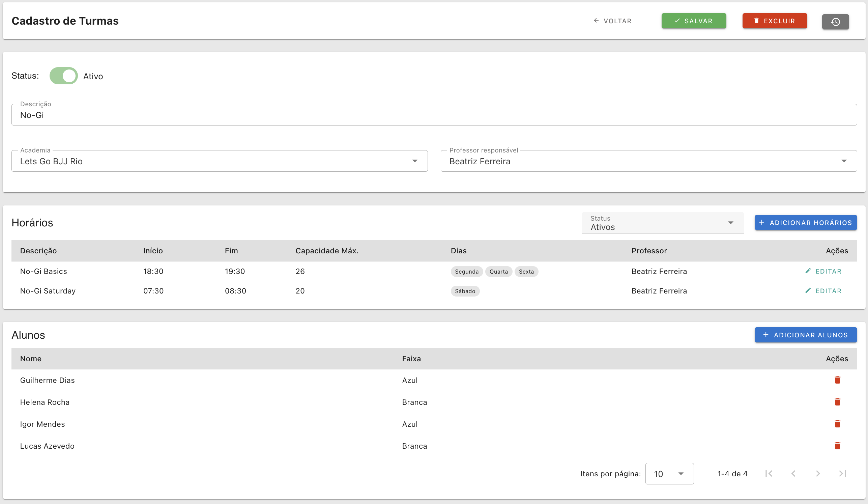Open the Academia dropdown

220,161
